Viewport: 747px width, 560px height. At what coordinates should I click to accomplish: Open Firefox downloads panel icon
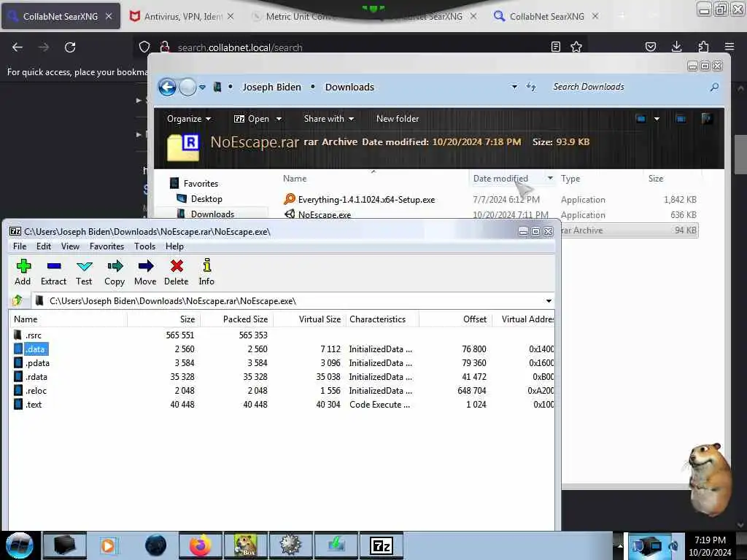pyautogui.click(x=676, y=47)
